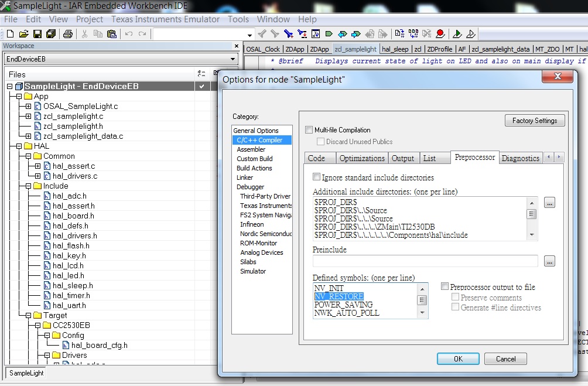
Task: Click the Factory Settings button
Action: pyautogui.click(x=535, y=121)
